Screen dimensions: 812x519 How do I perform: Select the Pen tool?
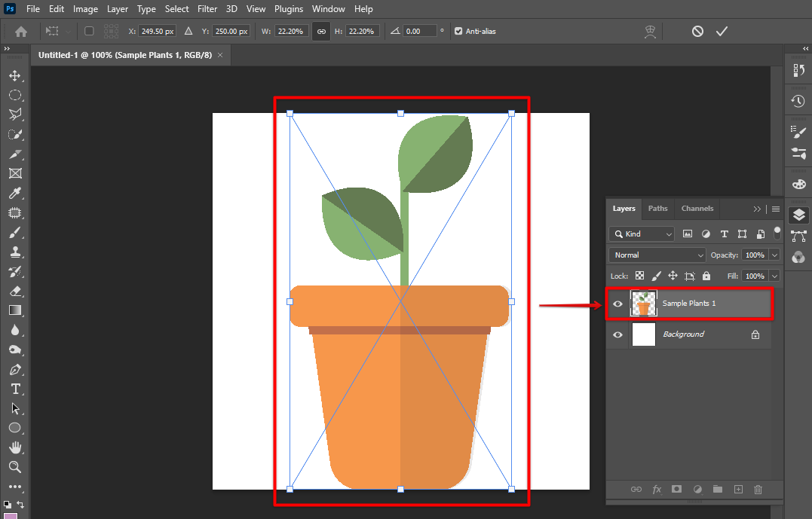click(x=14, y=369)
